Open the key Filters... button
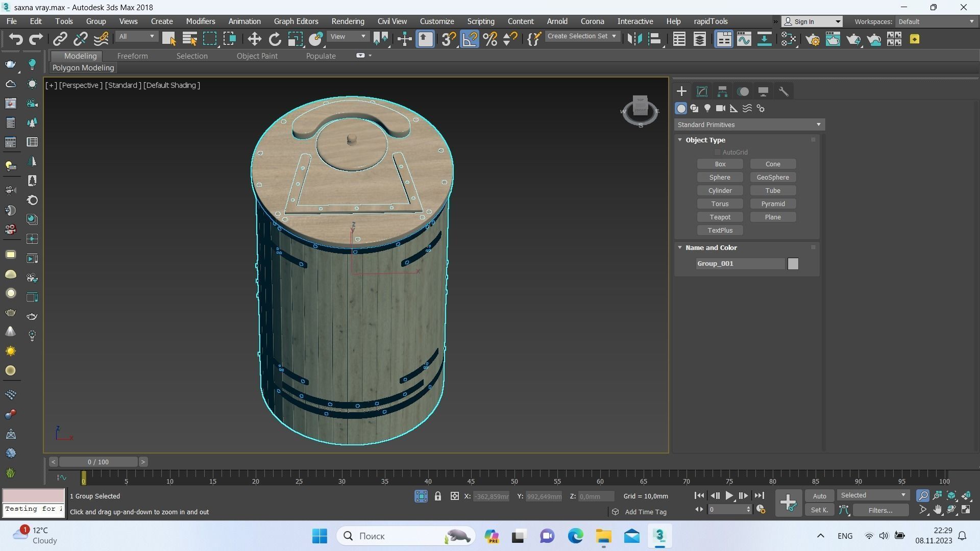980x551 pixels. [x=880, y=510]
